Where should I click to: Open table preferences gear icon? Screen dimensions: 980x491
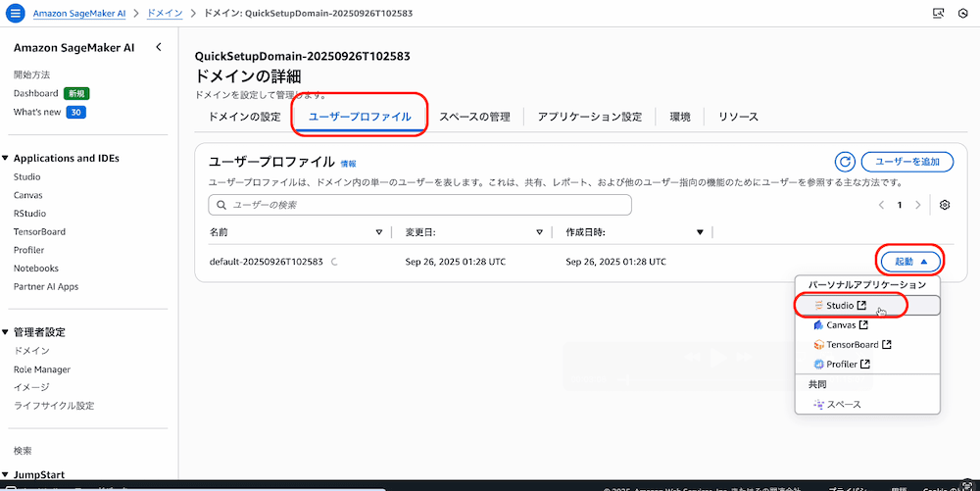click(945, 205)
